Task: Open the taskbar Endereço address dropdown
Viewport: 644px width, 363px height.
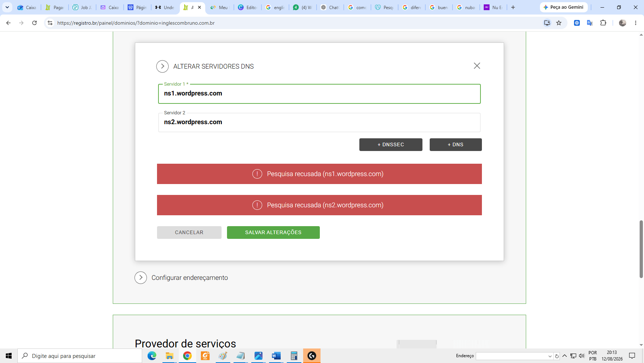Action: 550,356
